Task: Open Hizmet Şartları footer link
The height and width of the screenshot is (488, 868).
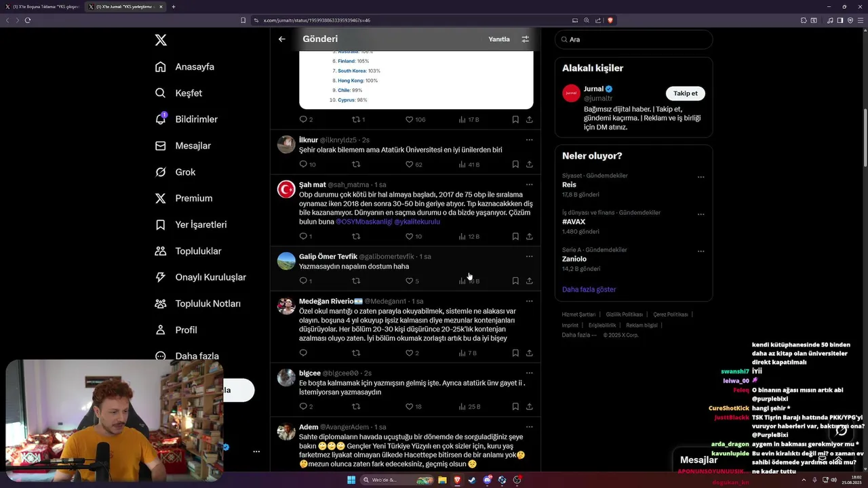Action: (578, 314)
